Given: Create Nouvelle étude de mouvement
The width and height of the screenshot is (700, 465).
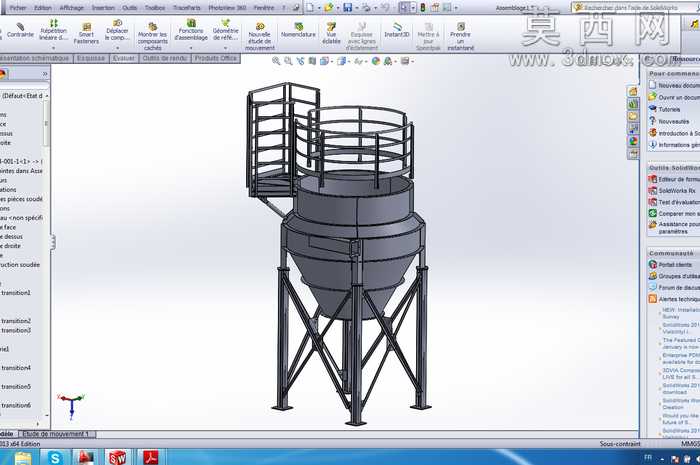Looking at the screenshot, I should click(260, 37).
